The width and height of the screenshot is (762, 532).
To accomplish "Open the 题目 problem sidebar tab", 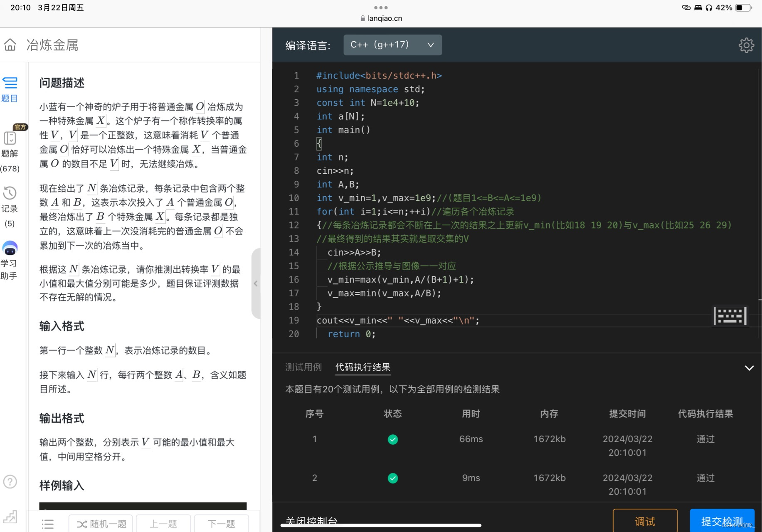I will (x=10, y=89).
